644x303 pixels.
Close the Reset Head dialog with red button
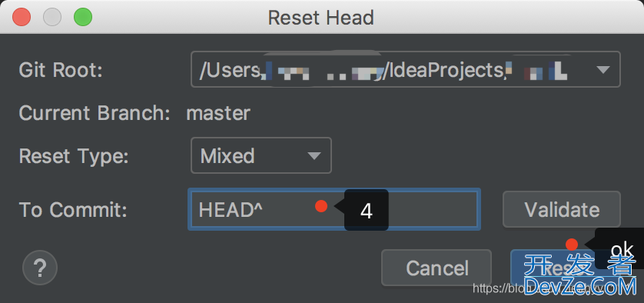[22, 17]
